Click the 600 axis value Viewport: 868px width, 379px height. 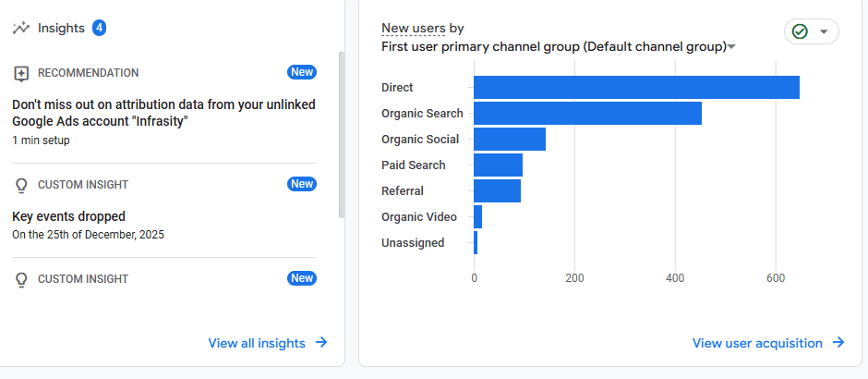(x=776, y=279)
